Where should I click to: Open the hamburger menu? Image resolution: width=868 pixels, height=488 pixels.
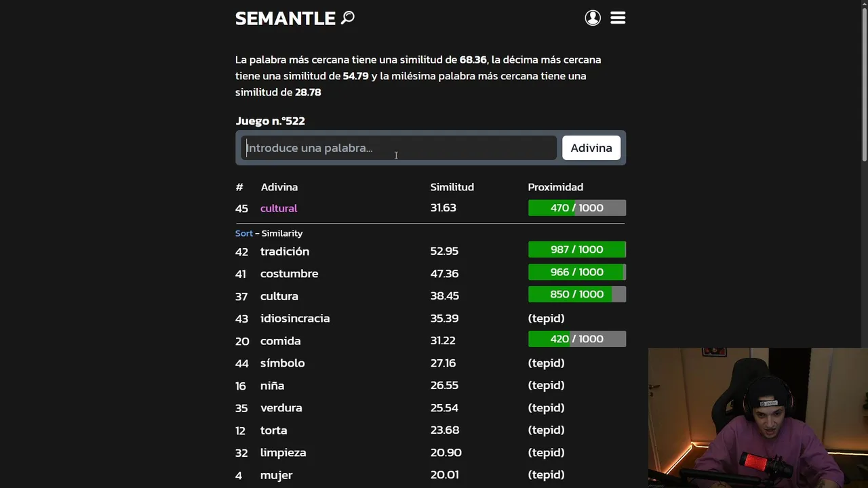[x=618, y=18]
